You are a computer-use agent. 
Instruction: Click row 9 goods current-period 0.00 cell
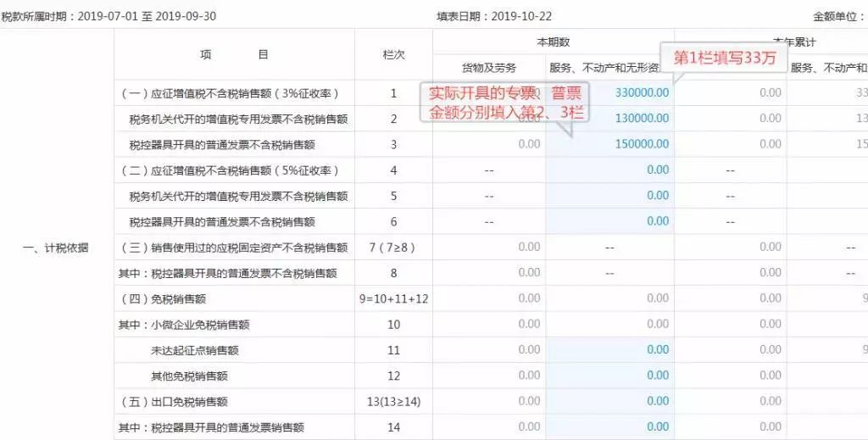click(489, 298)
